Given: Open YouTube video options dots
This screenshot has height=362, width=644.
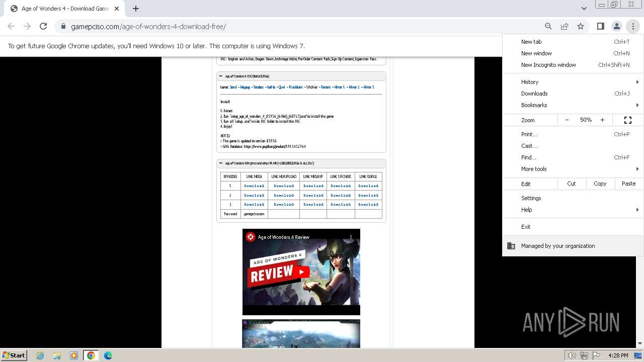Looking at the screenshot, I should [x=351, y=237].
